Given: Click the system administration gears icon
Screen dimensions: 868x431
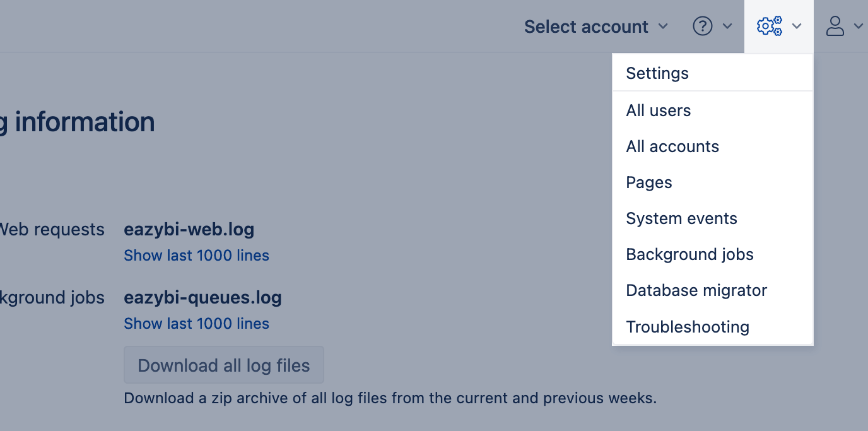Looking at the screenshot, I should click(770, 27).
